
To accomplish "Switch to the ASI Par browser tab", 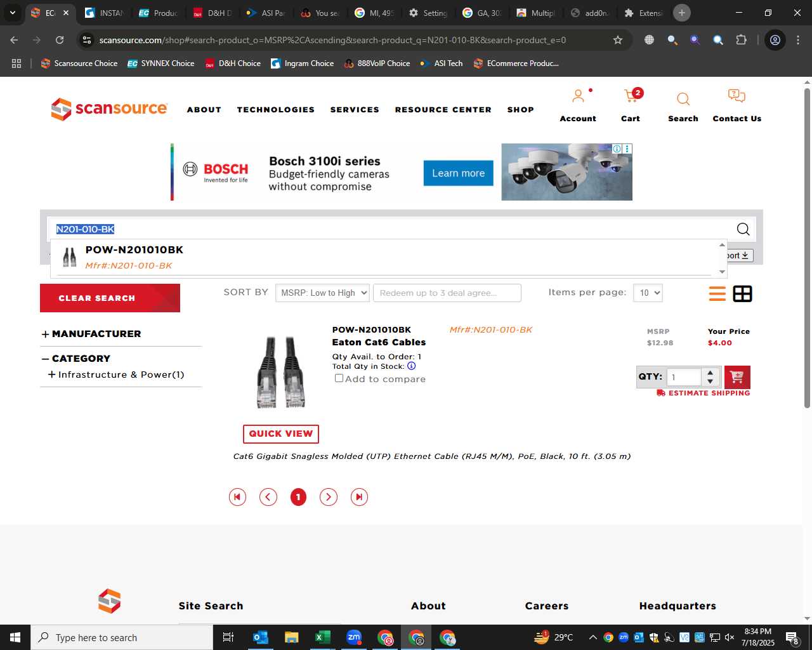I will [266, 13].
